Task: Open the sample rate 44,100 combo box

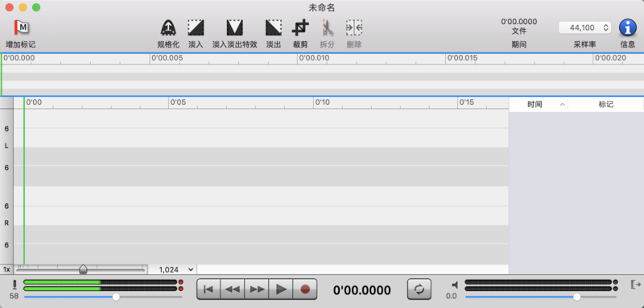Action: pyautogui.click(x=585, y=28)
